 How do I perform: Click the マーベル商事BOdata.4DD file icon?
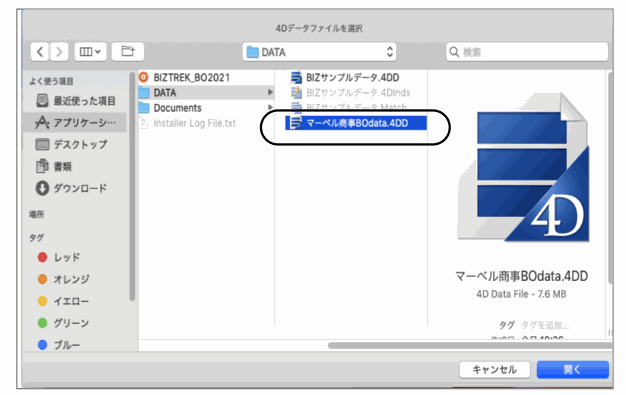pos(296,123)
